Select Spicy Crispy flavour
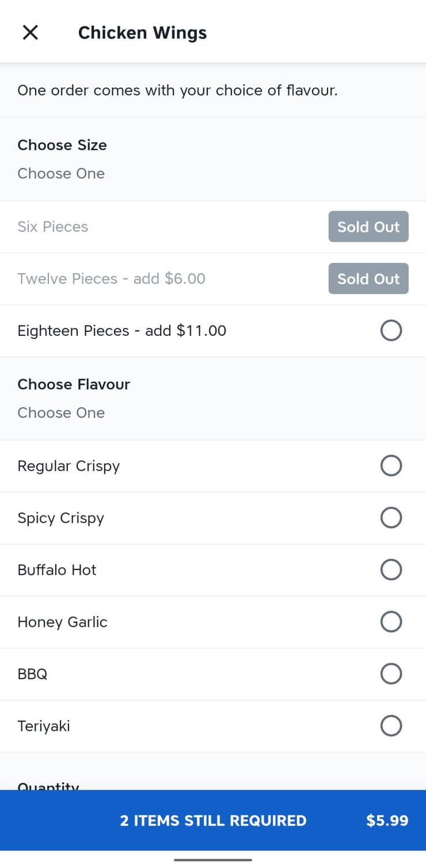 pyautogui.click(x=391, y=518)
